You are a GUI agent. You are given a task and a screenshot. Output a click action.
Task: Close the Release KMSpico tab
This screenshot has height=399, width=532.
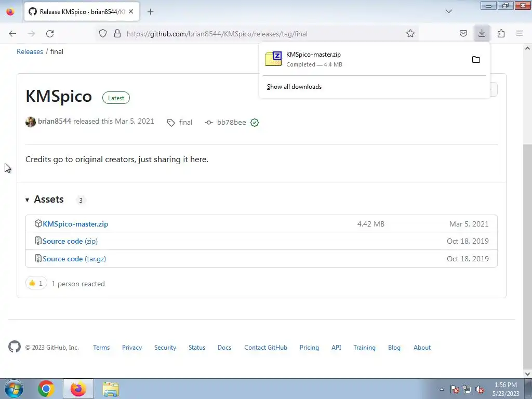131,11
